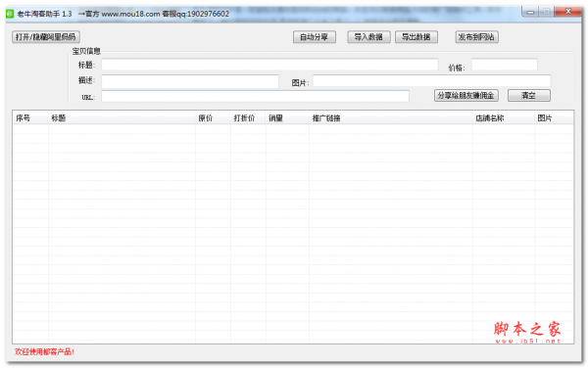Click the green app icon in title bar

tap(10, 14)
